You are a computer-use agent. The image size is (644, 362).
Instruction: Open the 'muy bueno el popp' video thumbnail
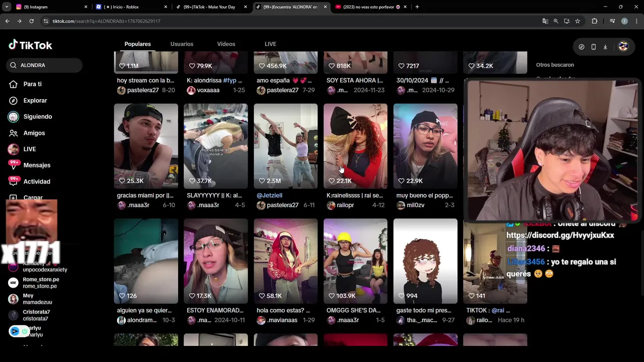click(426, 146)
